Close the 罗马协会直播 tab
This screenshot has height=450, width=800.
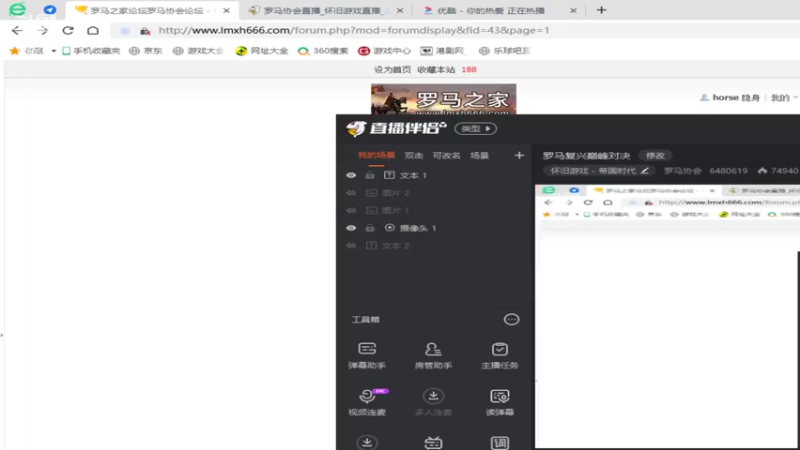pos(399,10)
